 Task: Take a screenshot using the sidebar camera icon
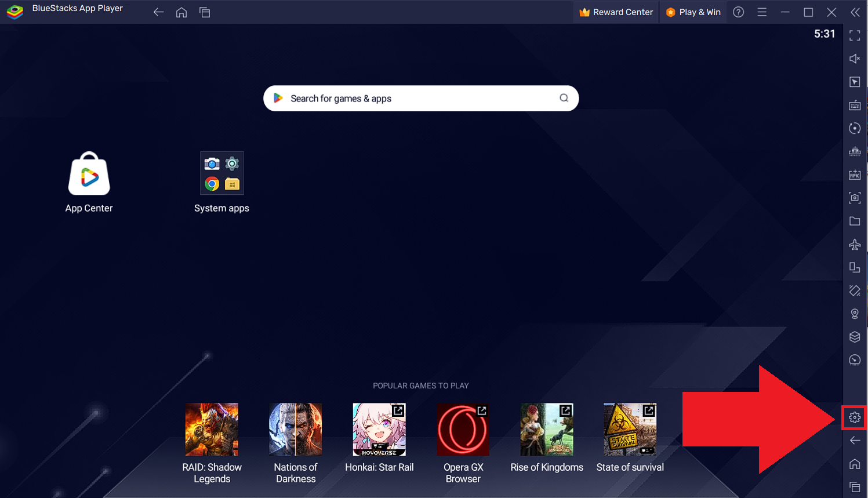[x=854, y=198]
